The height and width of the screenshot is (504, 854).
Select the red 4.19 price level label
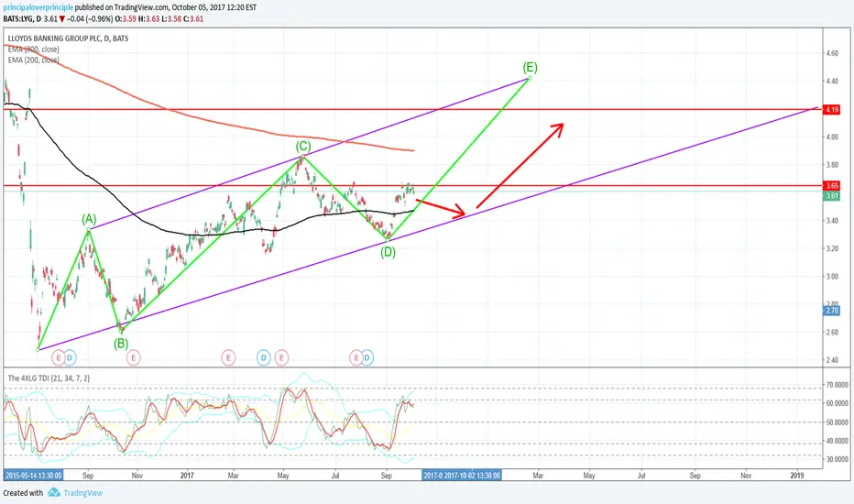pos(832,110)
